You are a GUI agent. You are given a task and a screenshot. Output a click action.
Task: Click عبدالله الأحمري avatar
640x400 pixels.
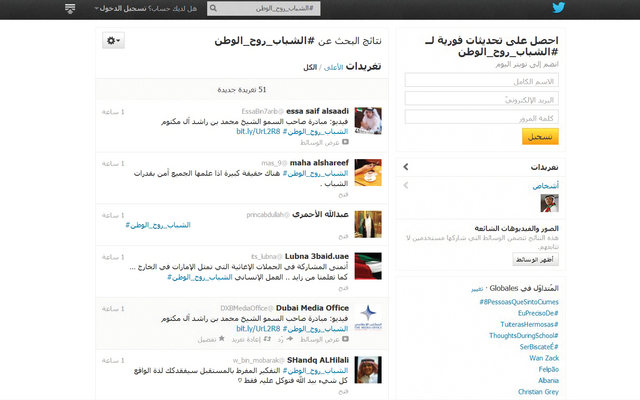coord(368,224)
